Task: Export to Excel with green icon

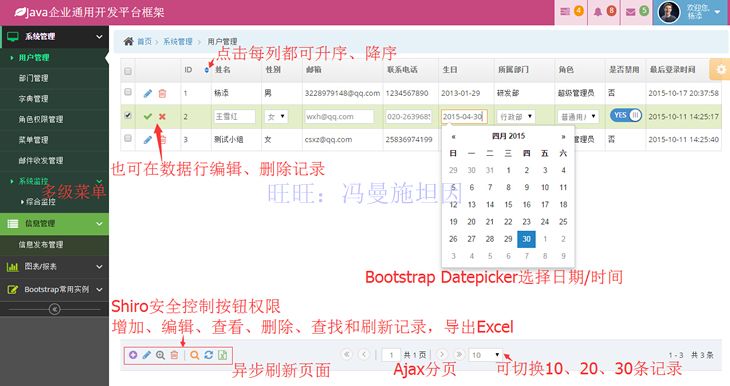Action: point(223,355)
